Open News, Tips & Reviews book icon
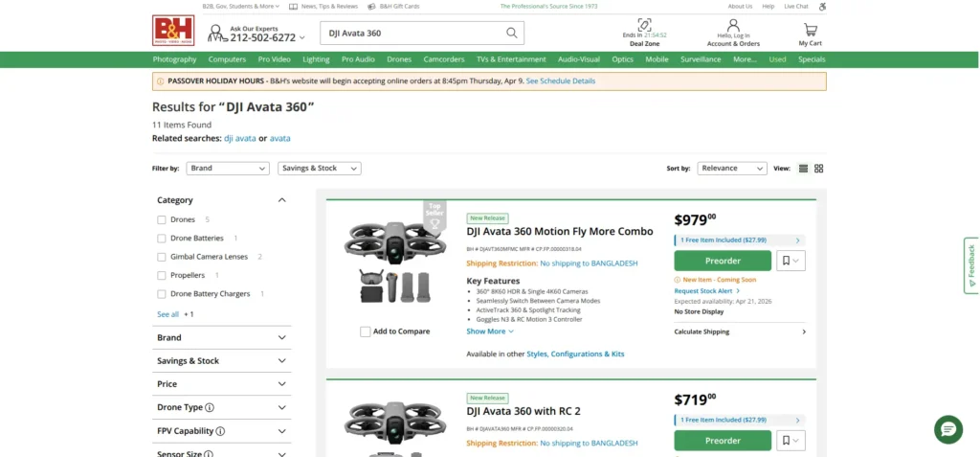This screenshot has width=980, height=457. click(293, 7)
